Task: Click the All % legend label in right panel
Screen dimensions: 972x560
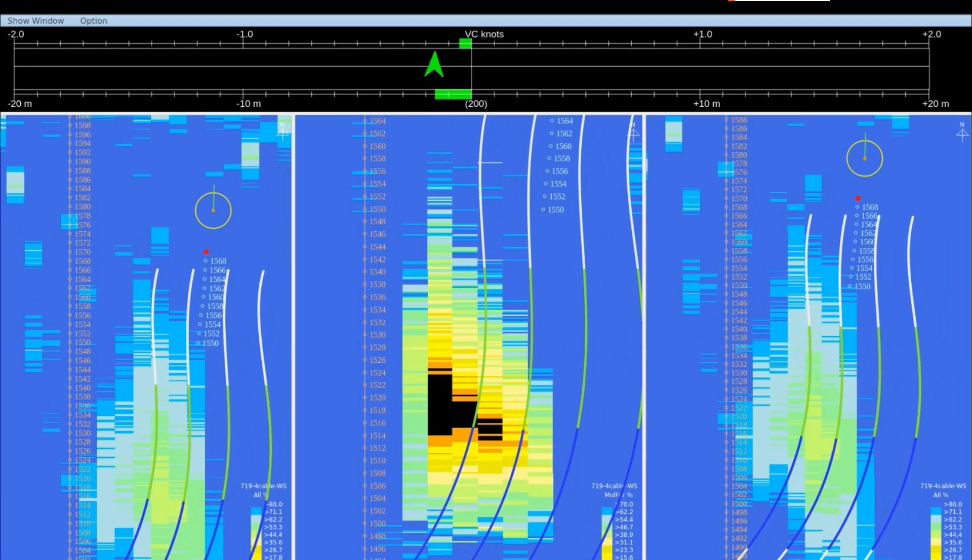Action: [941, 495]
